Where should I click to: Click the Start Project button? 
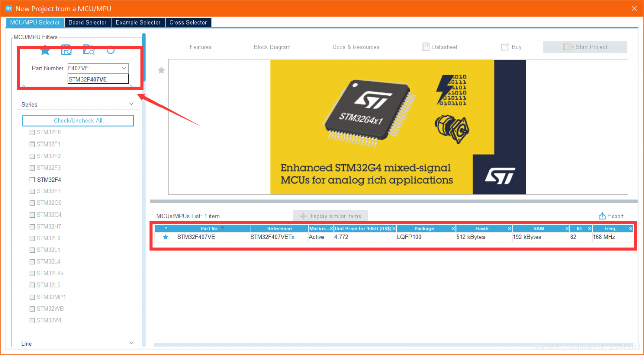click(585, 47)
